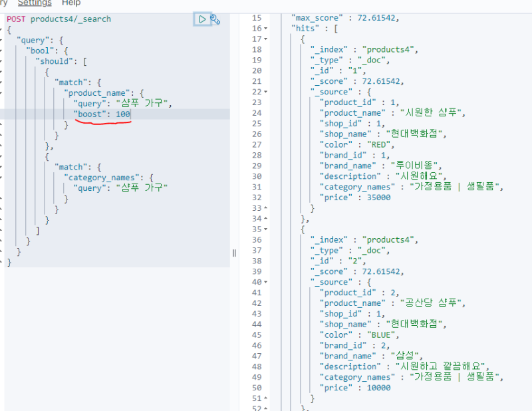
Task: Place cursor after boost value 100
Action: tap(132, 114)
